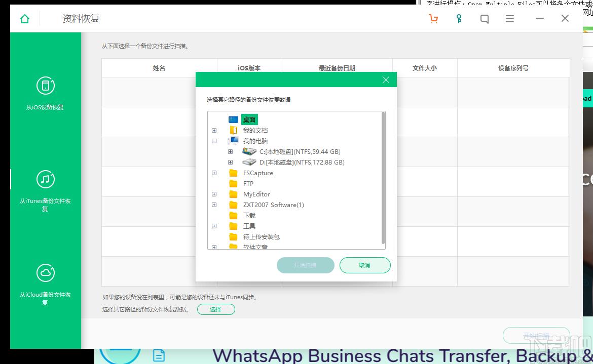
Task: Go to the home screen icon
Action: pyautogui.click(x=25, y=19)
